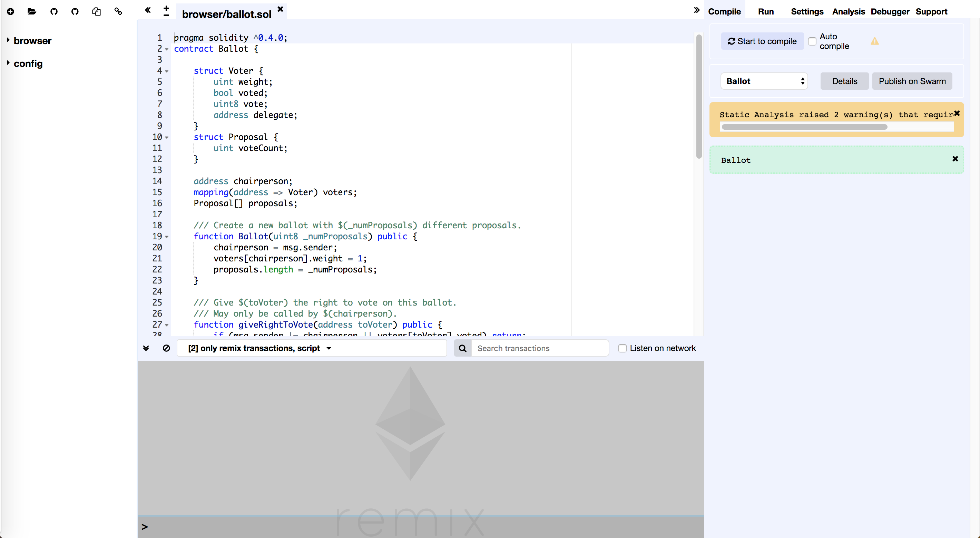This screenshot has height=538, width=980.
Task: Toggle Listen on network checkbox
Action: 621,348
